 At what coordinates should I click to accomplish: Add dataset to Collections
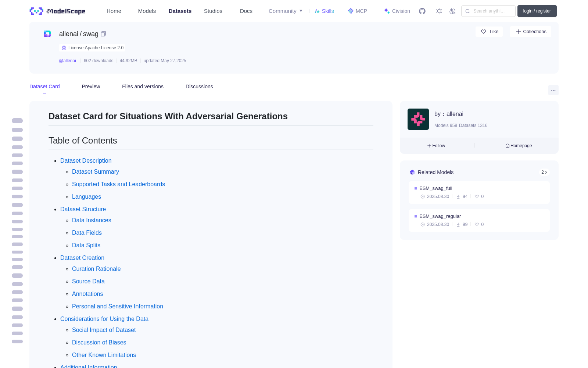[x=531, y=32]
